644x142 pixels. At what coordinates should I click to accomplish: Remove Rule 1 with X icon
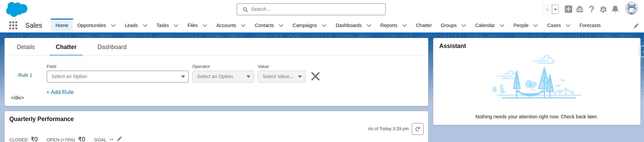pos(316,76)
